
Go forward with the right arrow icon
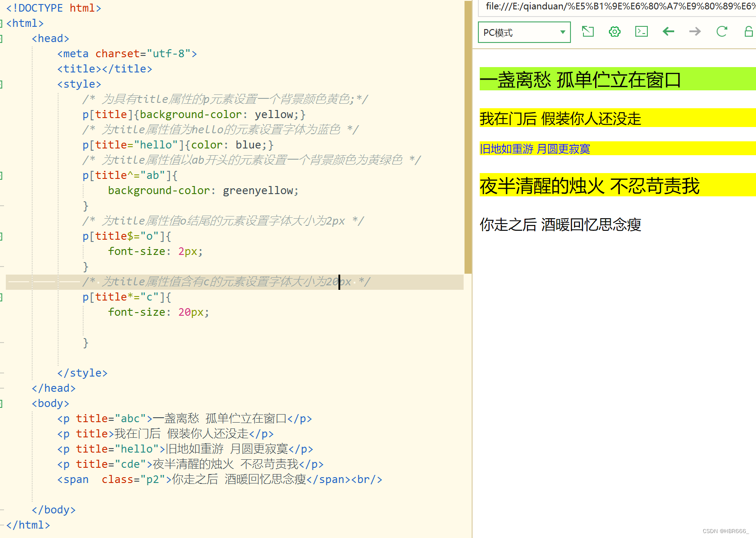[695, 31]
